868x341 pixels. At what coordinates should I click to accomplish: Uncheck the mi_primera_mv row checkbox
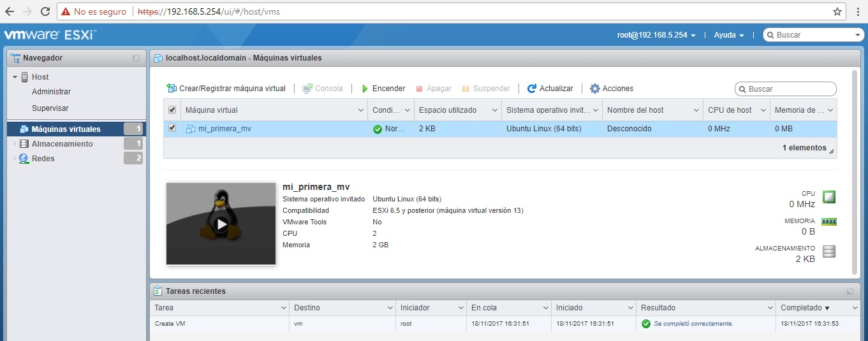pyautogui.click(x=172, y=128)
